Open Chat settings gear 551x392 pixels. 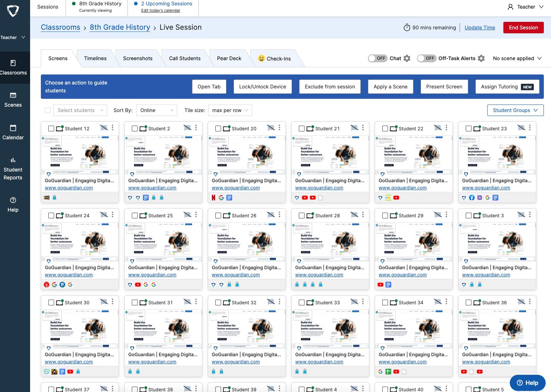click(x=407, y=58)
